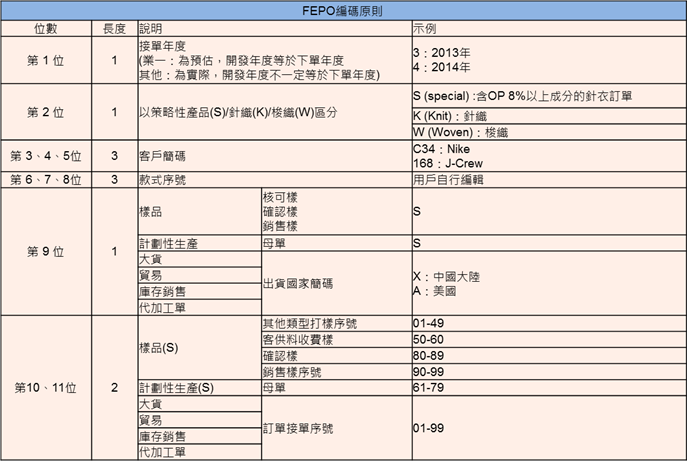Select the 訂單接單序號 cell

coord(298,428)
